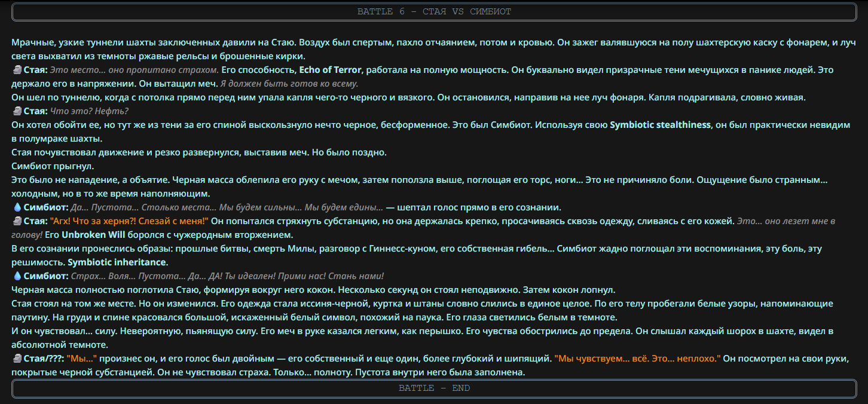Click the bold "Symbiotic stealthiness" ability name
This screenshot has height=404, width=868.
coord(660,125)
